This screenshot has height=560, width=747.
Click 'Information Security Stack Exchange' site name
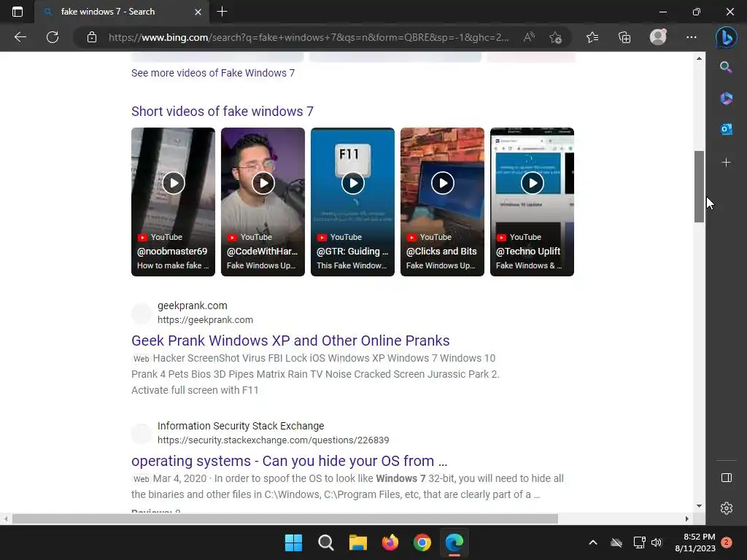click(x=241, y=426)
